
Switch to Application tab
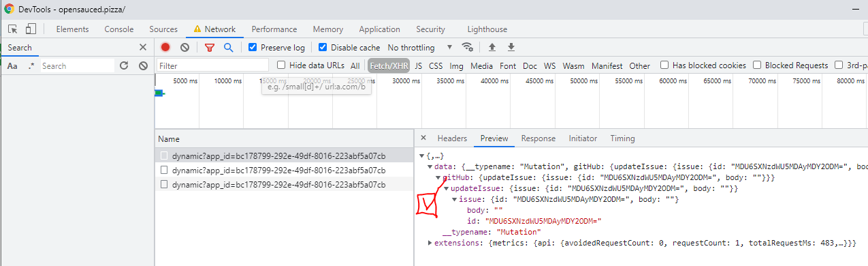pos(379,29)
